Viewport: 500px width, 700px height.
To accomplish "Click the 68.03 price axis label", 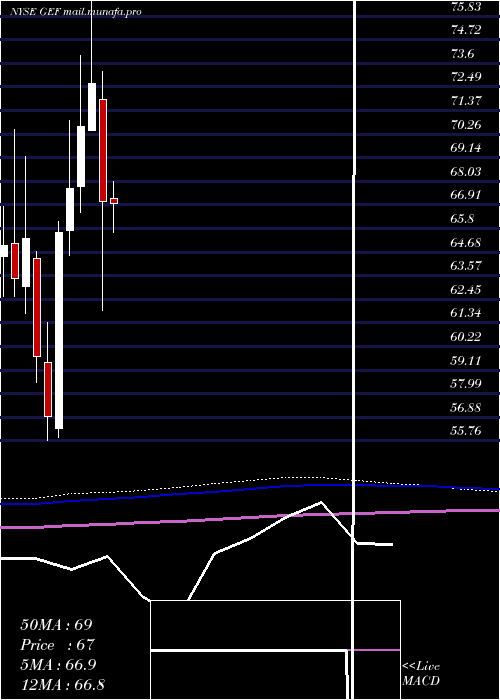I will 466,171.
